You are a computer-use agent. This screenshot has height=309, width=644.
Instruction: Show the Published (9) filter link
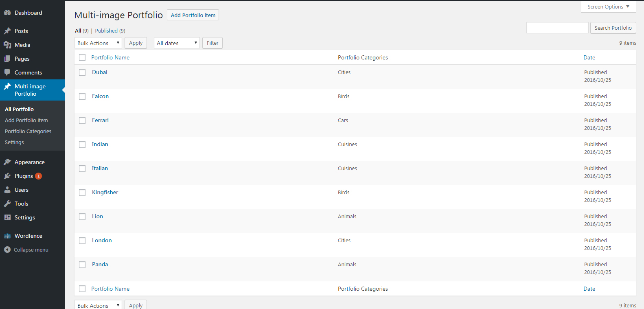tap(110, 31)
